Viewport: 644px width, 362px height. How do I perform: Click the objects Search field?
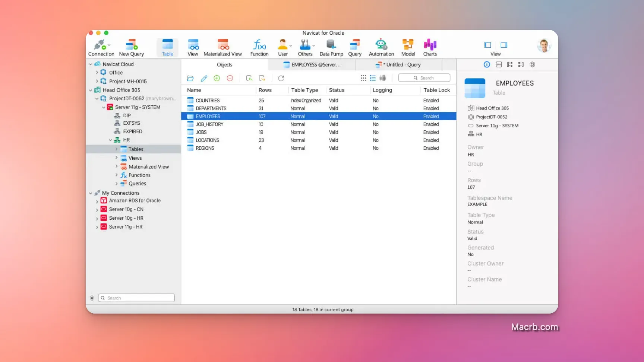[x=424, y=78]
